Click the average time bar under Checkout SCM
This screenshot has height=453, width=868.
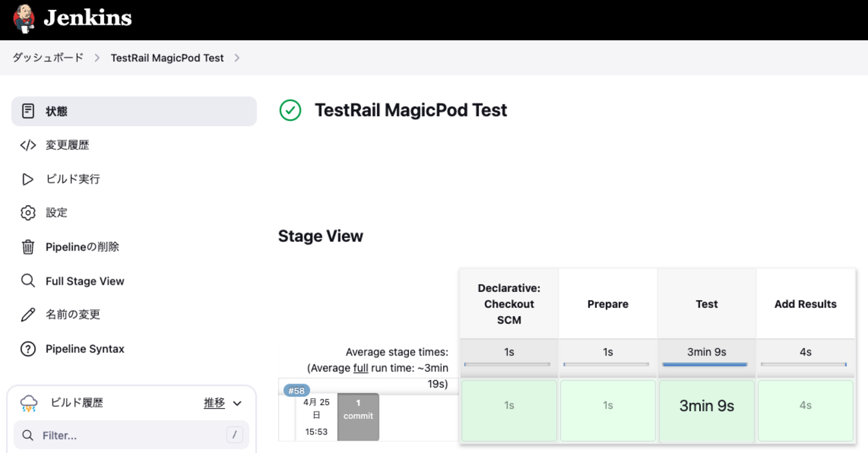coord(507,365)
